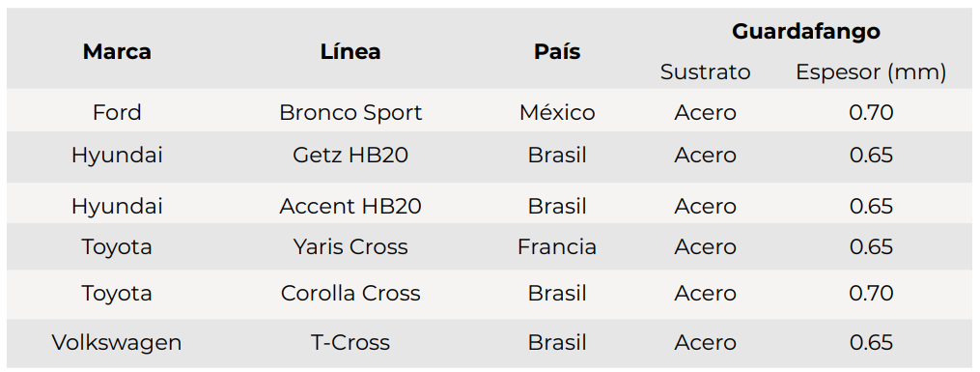Select the Yaris Cross cell
980x372 pixels.
[x=350, y=247]
